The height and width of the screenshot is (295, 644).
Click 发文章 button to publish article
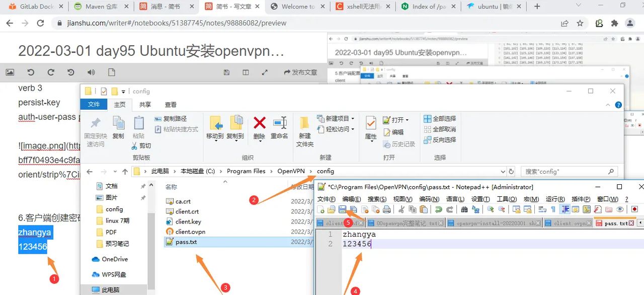pos(301,72)
